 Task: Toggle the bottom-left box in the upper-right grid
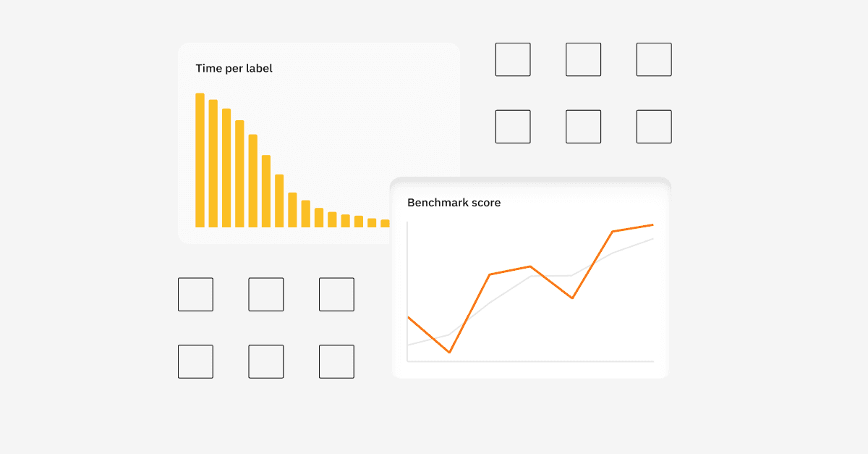[513, 127]
